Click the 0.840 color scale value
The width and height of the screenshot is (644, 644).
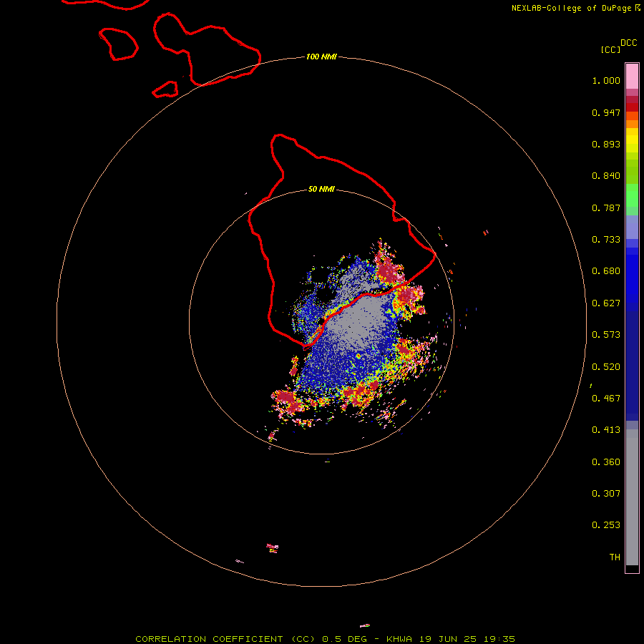point(606,176)
